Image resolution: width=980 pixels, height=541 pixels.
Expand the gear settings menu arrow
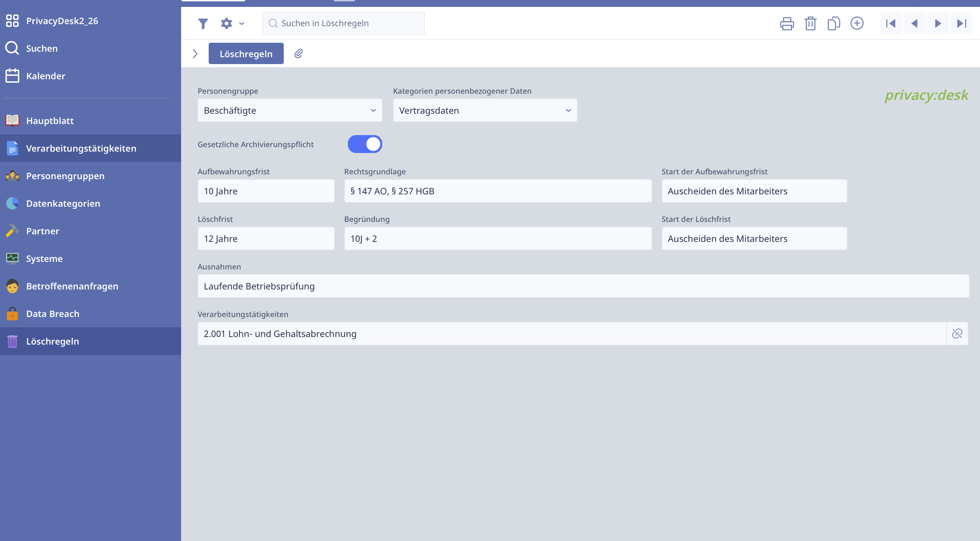(x=242, y=24)
